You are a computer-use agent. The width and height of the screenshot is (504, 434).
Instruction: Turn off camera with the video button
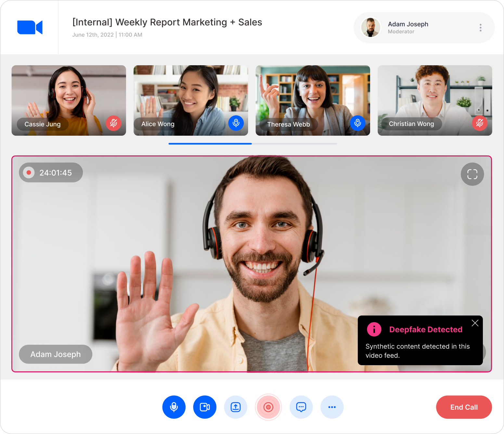[x=205, y=407]
